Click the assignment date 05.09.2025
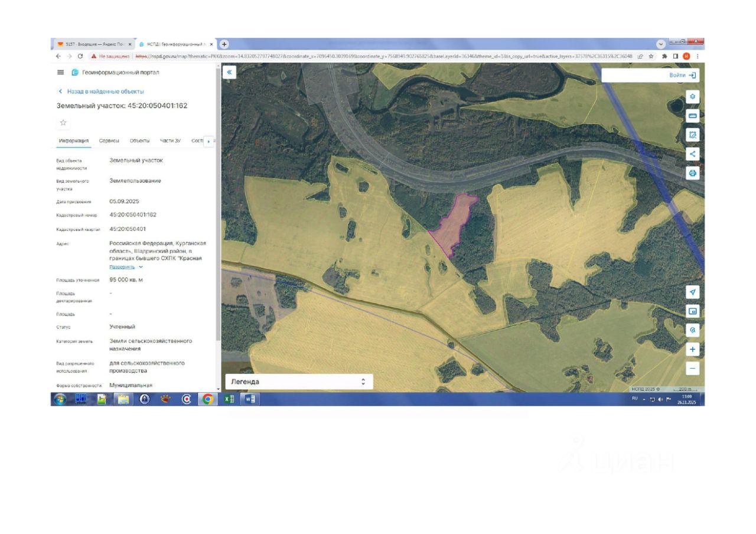Image resolution: width=756 pixels, height=534 pixels. pyautogui.click(x=124, y=201)
